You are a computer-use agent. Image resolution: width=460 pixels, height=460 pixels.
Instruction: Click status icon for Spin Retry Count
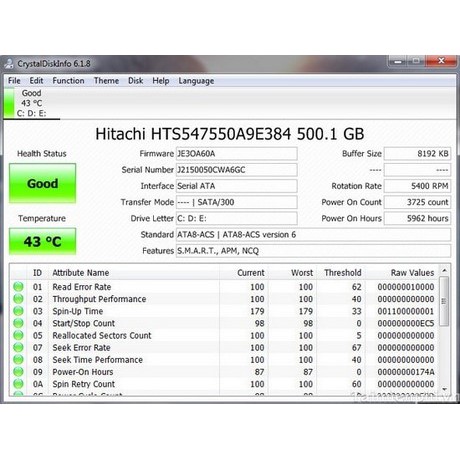click(18, 384)
